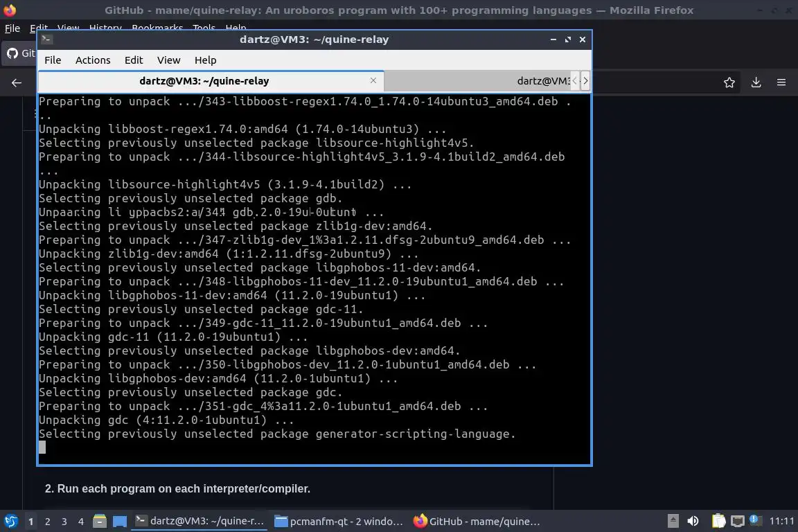
Task: Click the terminal window title 'dartz@VM3: ~/quine-relay'
Action: pyautogui.click(x=314, y=39)
